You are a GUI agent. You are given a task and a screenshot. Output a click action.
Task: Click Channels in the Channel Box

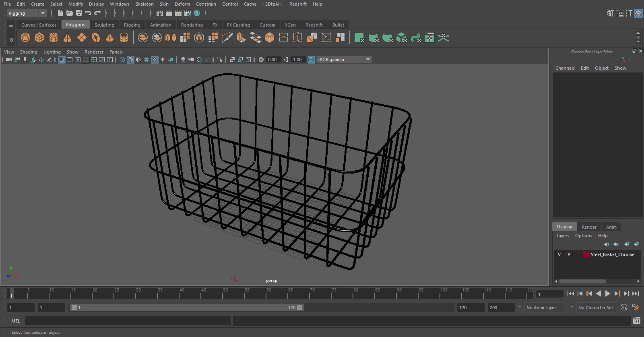click(565, 68)
